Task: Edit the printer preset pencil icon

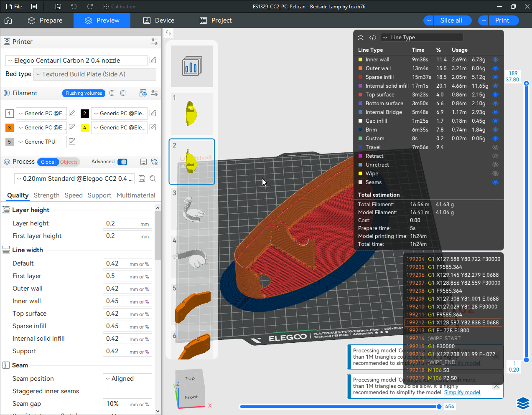Action: (x=153, y=60)
